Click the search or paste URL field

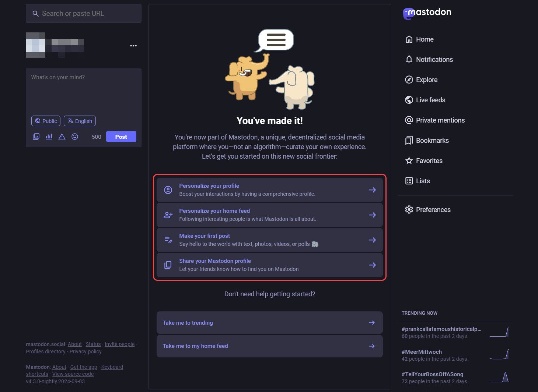pyautogui.click(x=83, y=13)
